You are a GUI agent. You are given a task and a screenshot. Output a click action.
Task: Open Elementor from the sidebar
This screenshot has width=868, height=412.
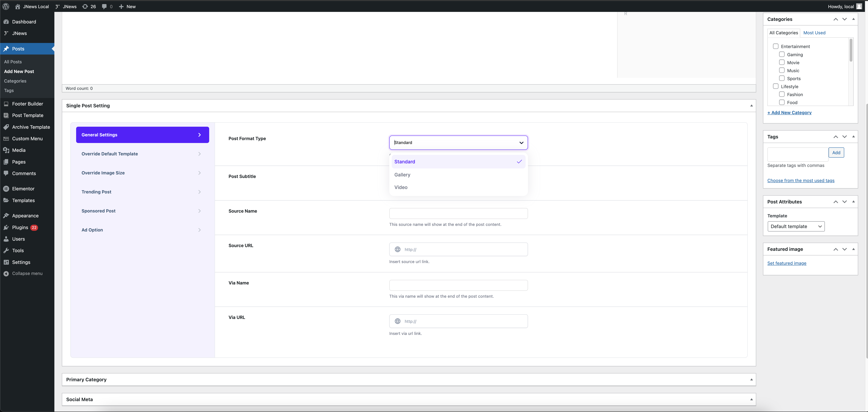pos(23,189)
